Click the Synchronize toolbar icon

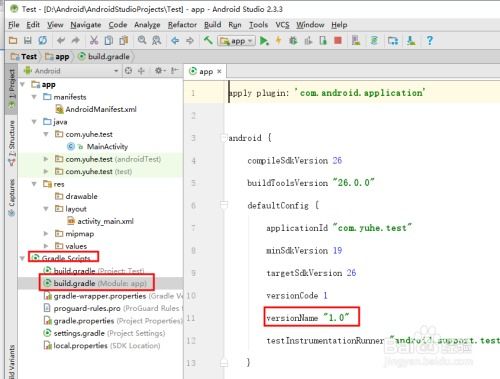pos(43,41)
